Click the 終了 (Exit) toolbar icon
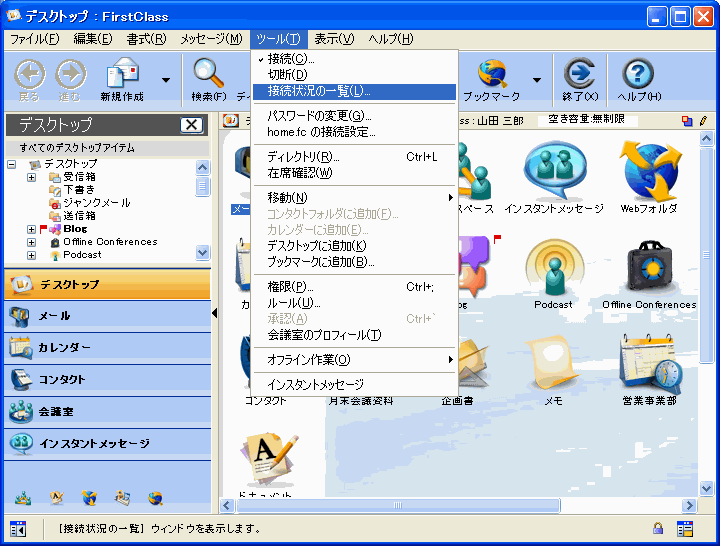 coord(579,75)
